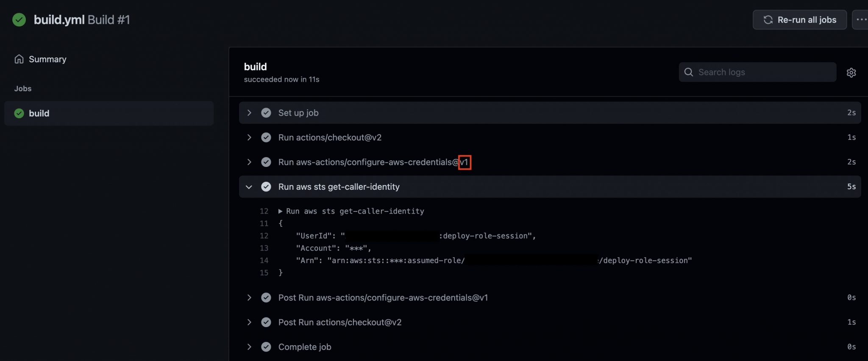Select Summary in the sidebar

click(x=47, y=59)
